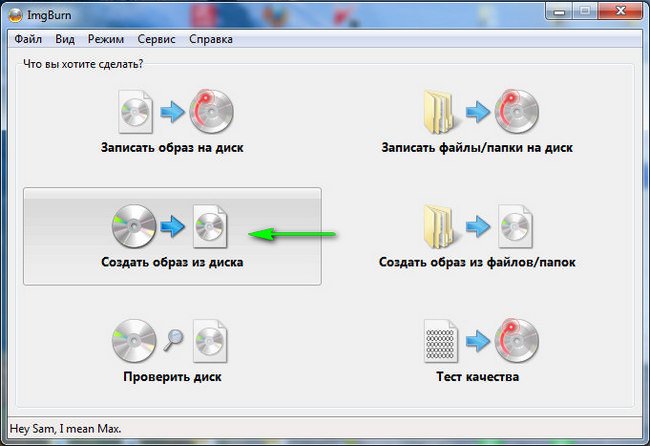Open the Вид menu

(65, 39)
